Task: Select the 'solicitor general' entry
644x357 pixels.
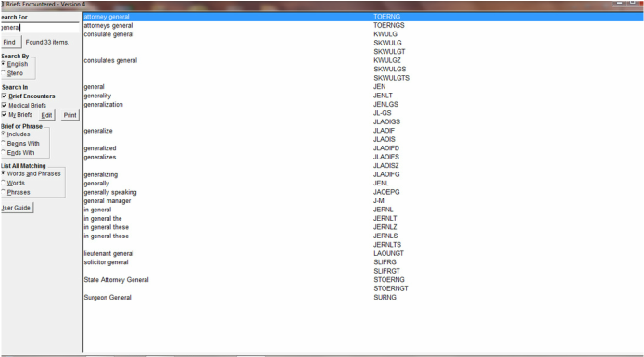Action: pyautogui.click(x=106, y=262)
